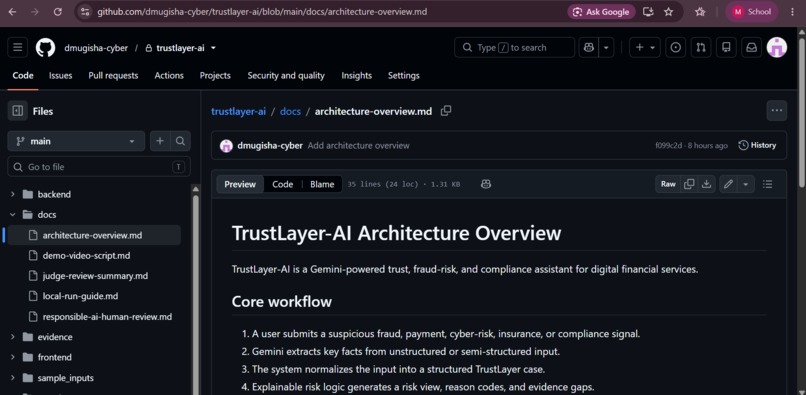Open commit f099c2d link
806x395 pixels.
tap(668, 146)
